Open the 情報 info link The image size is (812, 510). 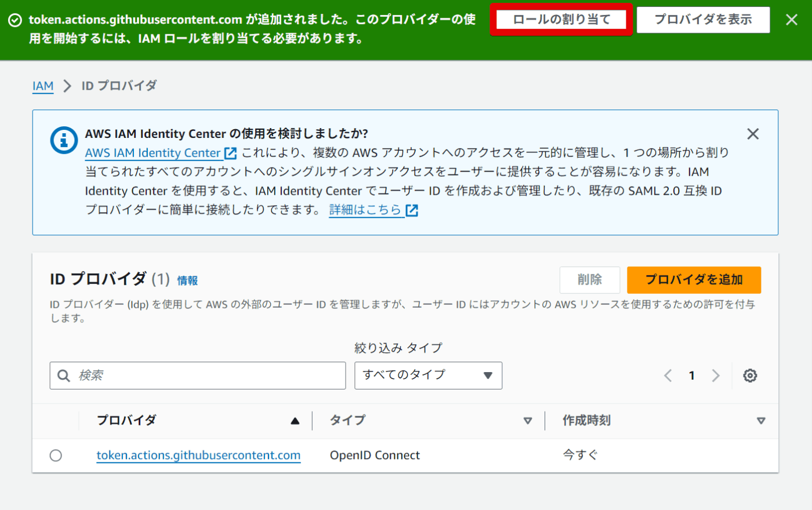coord(187,280)
